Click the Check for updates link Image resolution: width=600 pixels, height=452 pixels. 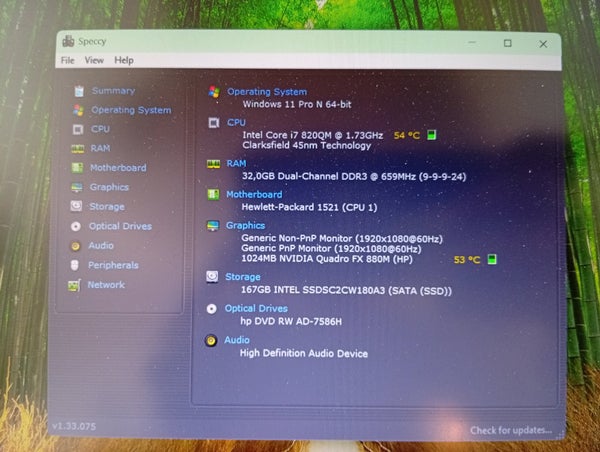(x=511, y=430)
